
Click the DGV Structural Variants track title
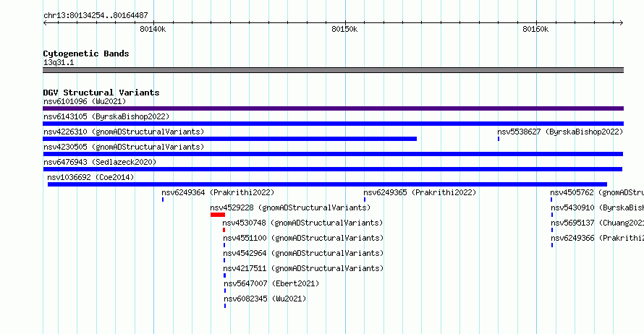point(101,93)
